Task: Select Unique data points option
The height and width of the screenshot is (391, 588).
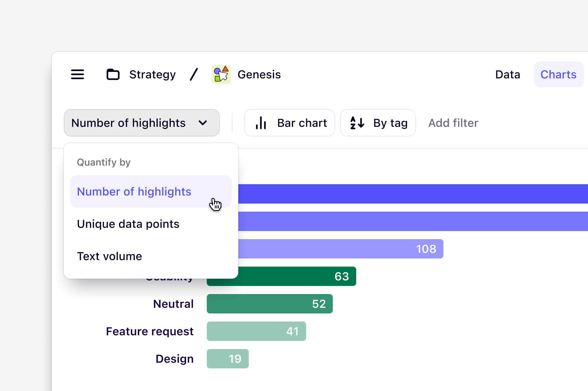Action: [128, 224]
